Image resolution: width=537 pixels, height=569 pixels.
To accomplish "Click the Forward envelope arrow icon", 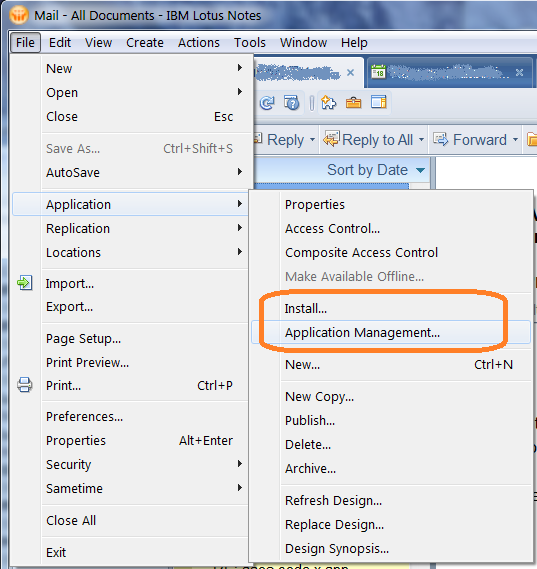I will pyautogui.click(x=440, y=139).
